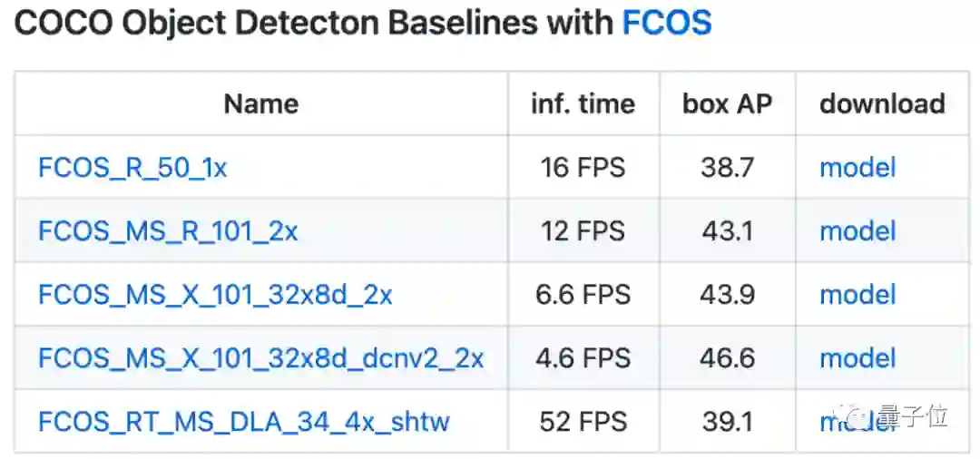Click the download column header

882,104
